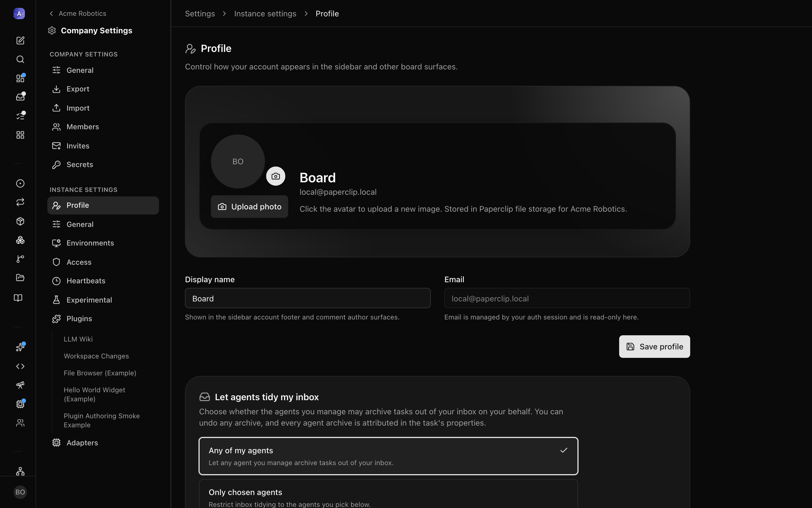Viewport: 812px width, 508px height.
Task: Click the sparkle icon with blue badge
Action: coord(20,347)
